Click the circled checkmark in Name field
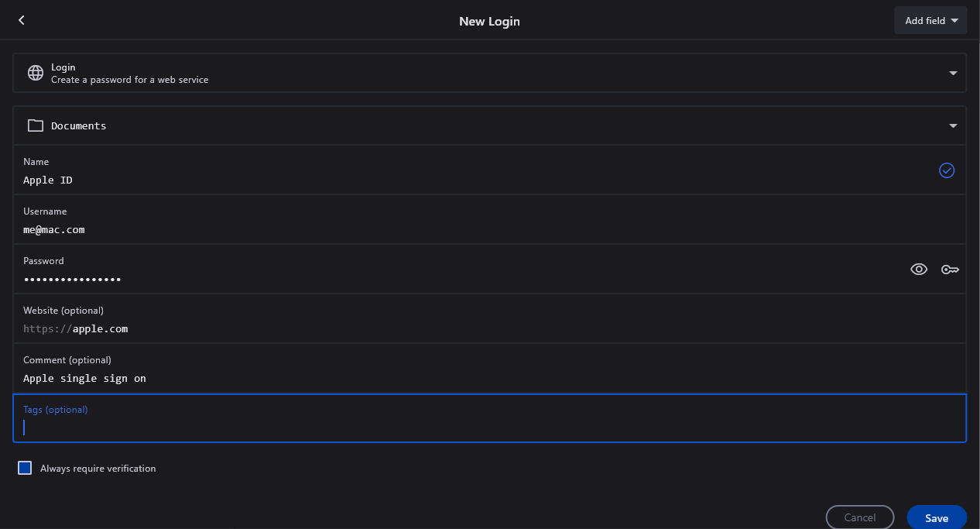The image size is (980, 529). (947, 170)
